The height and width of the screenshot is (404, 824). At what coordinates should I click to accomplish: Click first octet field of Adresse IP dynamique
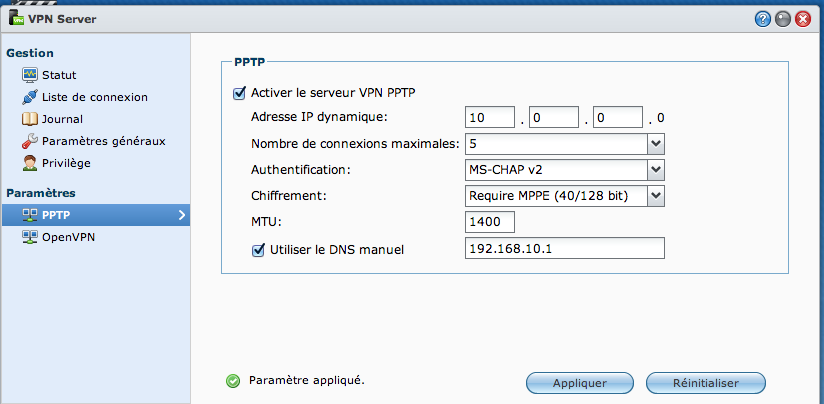click(490, 117)
